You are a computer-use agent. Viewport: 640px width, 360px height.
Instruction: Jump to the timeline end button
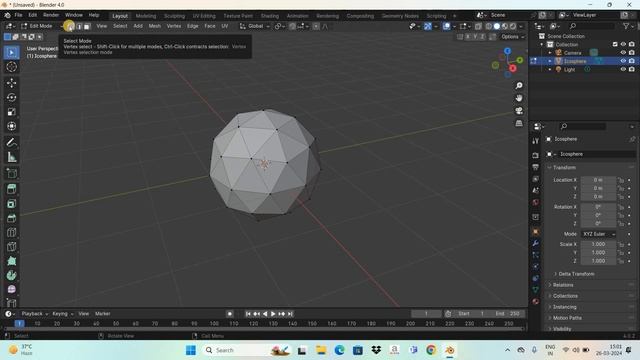click(x=290, y=314)
